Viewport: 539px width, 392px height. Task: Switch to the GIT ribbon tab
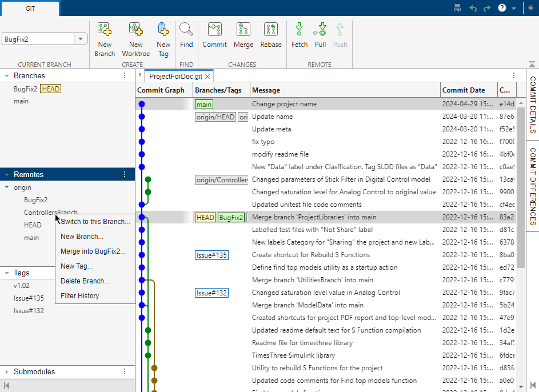(x=30, y=9)
